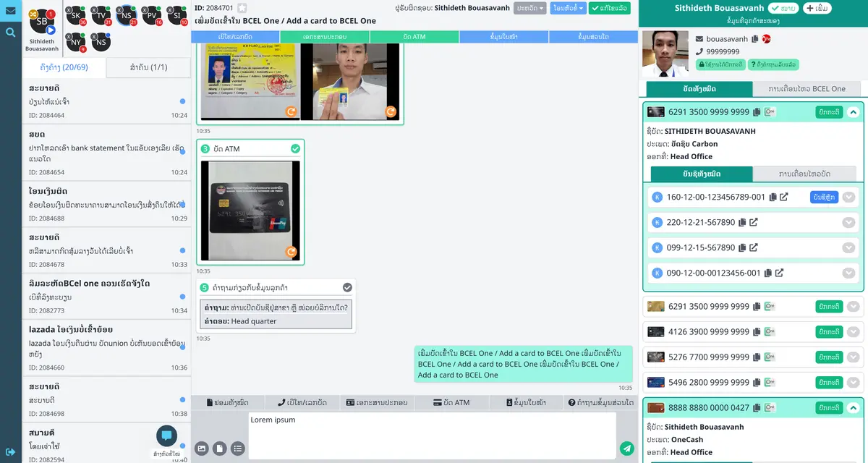Toggle the checkmark on the Head quarter question message
868x463 pixels.
[347, 286]
